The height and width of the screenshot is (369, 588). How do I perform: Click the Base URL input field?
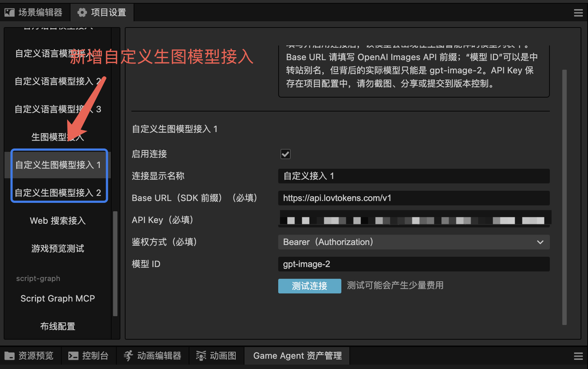click(414, 198)
